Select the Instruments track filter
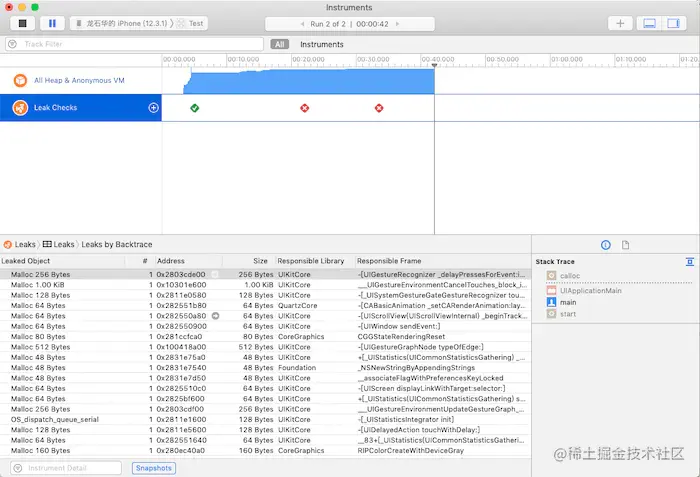700x477 pixels. coord(321,44)
